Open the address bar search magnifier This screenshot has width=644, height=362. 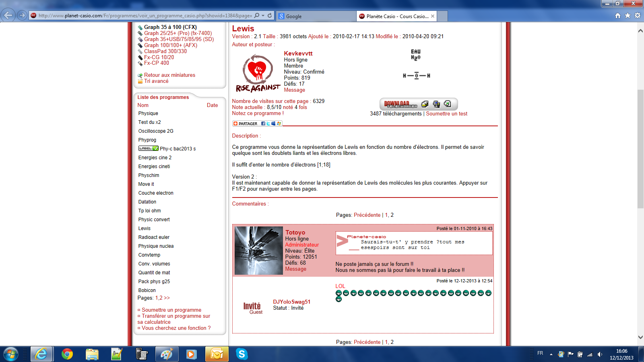click(257, 16)
